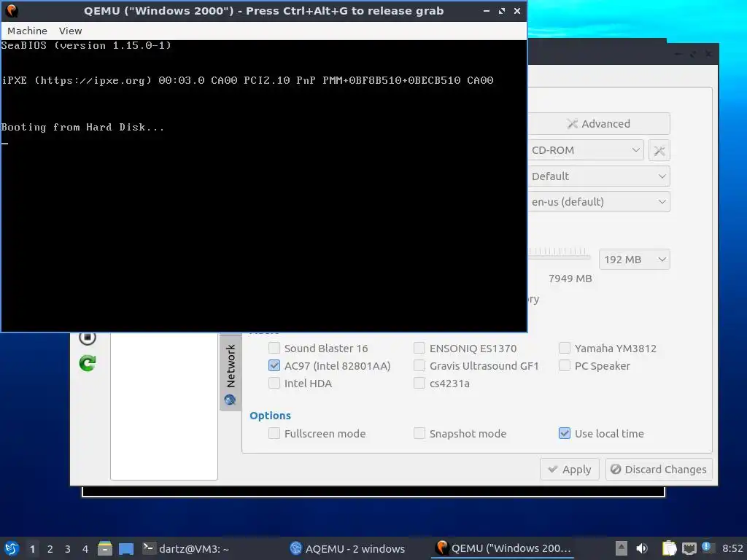Switch to workspace 2 in the pager
The width and height of the screenshot is (747, 560).
click(x=50, y=549)
